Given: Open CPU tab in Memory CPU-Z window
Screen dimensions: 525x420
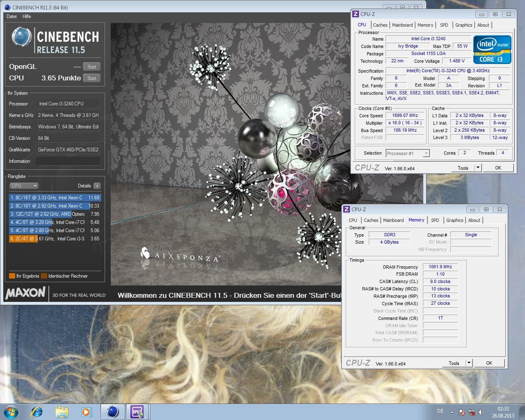Looking at the screenshot, I should tap(353, 220).
